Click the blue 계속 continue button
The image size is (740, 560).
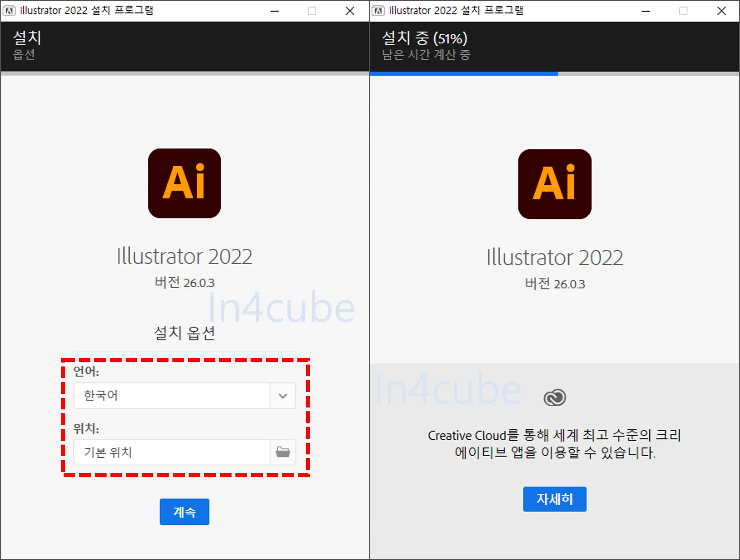(184, 511)
